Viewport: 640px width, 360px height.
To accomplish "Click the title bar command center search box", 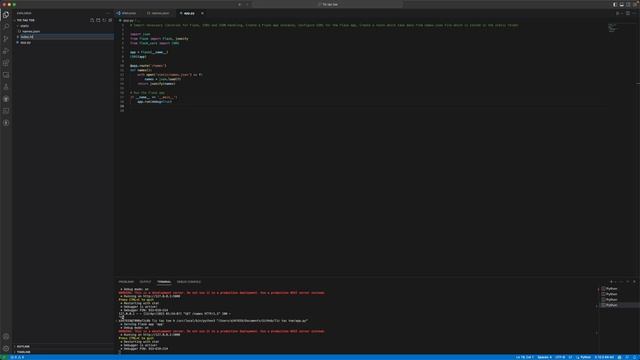I will [328, 4].
